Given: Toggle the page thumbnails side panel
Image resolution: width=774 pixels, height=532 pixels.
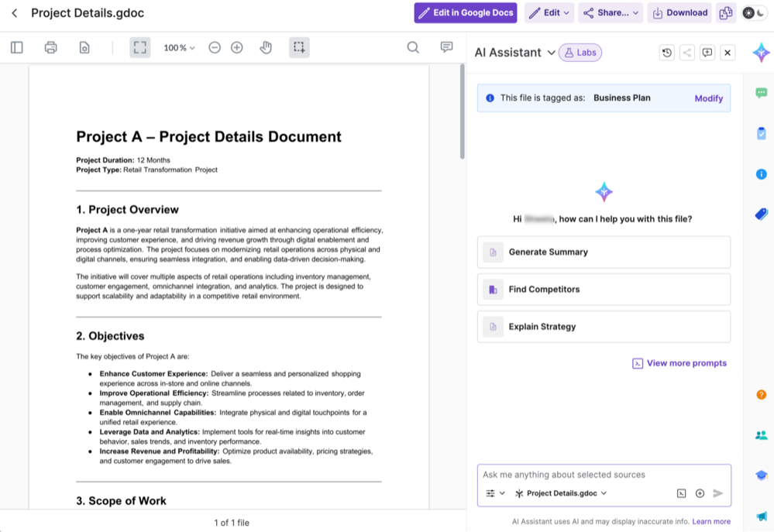Looking at the screenshot, I should pos(16,47).
